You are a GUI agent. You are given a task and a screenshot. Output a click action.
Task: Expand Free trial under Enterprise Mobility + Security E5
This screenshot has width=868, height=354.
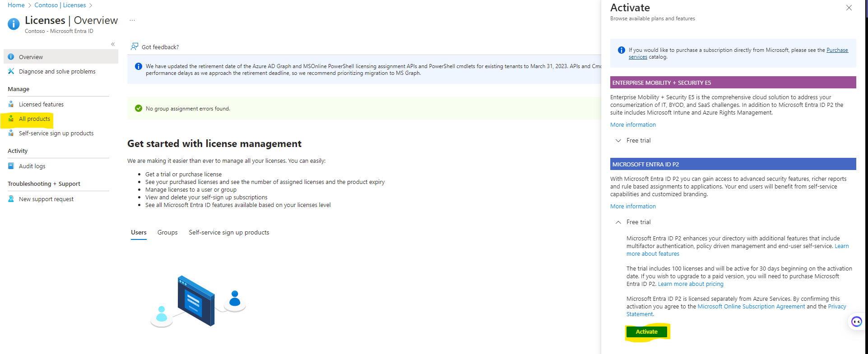pyautogui.click(x=633, y=140)
